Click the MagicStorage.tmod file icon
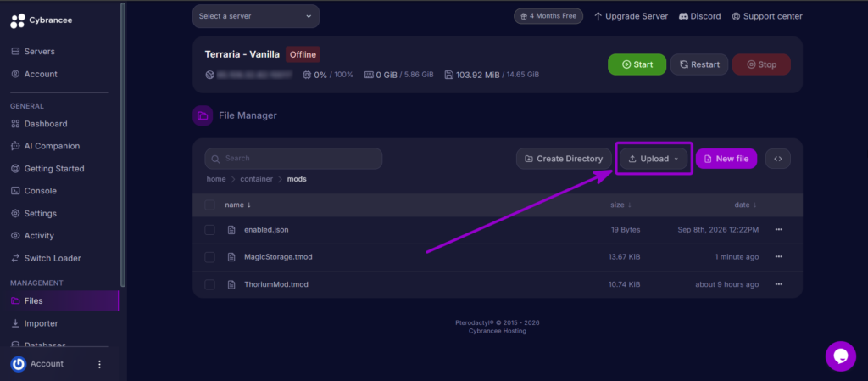This screenshot has width=868, height=381. point(232,257)
